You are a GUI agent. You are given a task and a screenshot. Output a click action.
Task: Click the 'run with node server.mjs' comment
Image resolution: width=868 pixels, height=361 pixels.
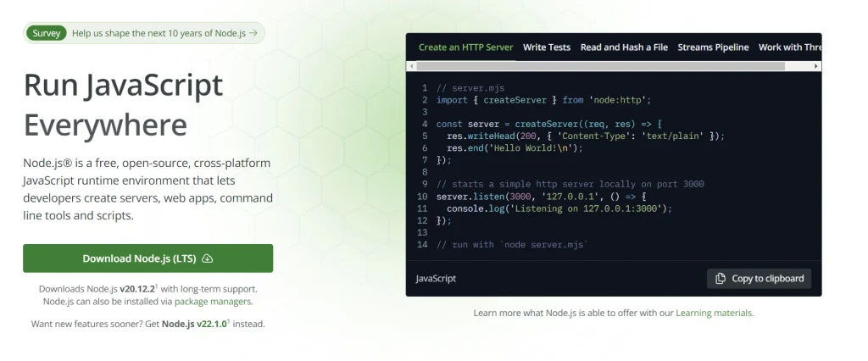pos(512,245)
